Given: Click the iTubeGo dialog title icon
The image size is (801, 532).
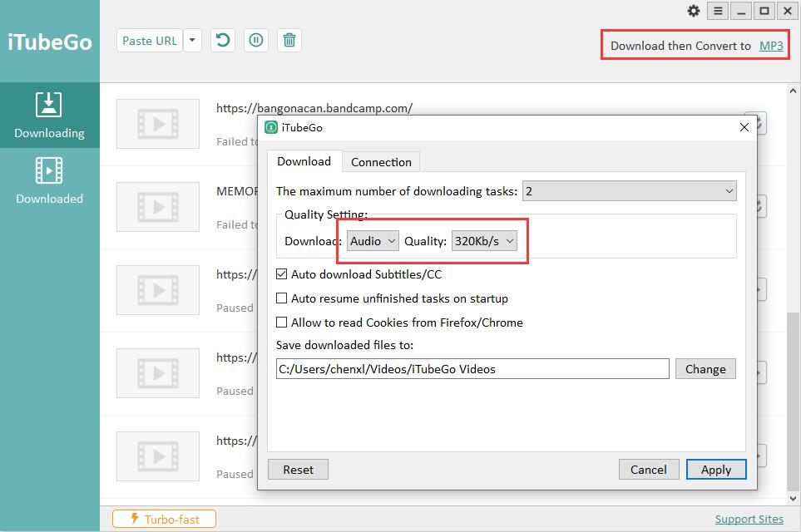Looking at the screenshot, I should (x=271, y=127).
